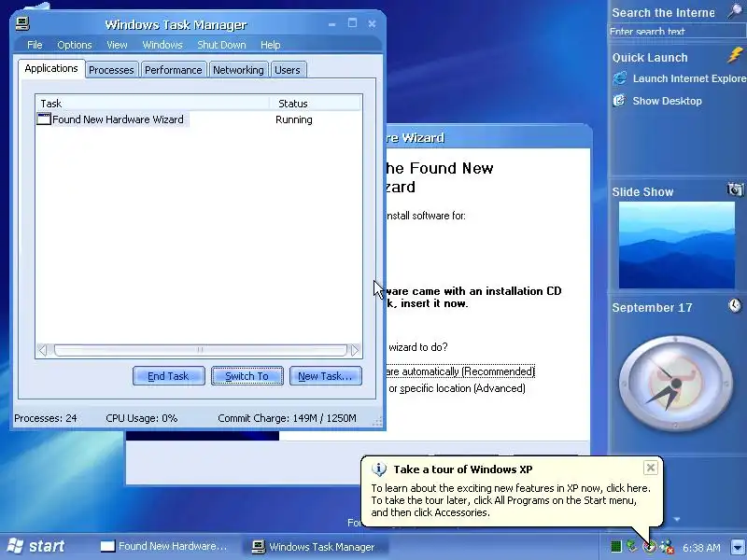Click the green CPU usage tray icon
The image size is (747, 560).
click(x=616, y=547)
